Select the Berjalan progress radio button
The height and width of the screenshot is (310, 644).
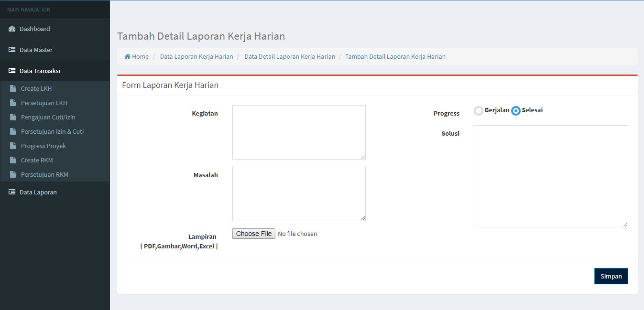[479, 110]
